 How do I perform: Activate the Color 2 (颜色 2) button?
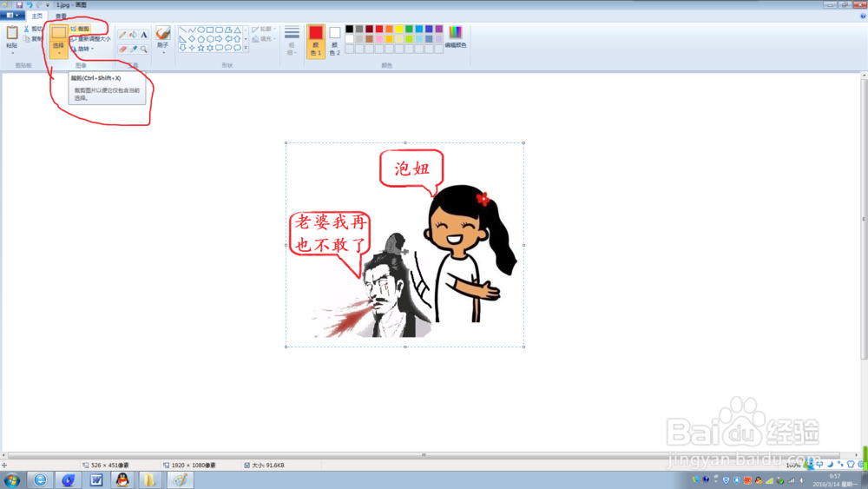point(334,41)
